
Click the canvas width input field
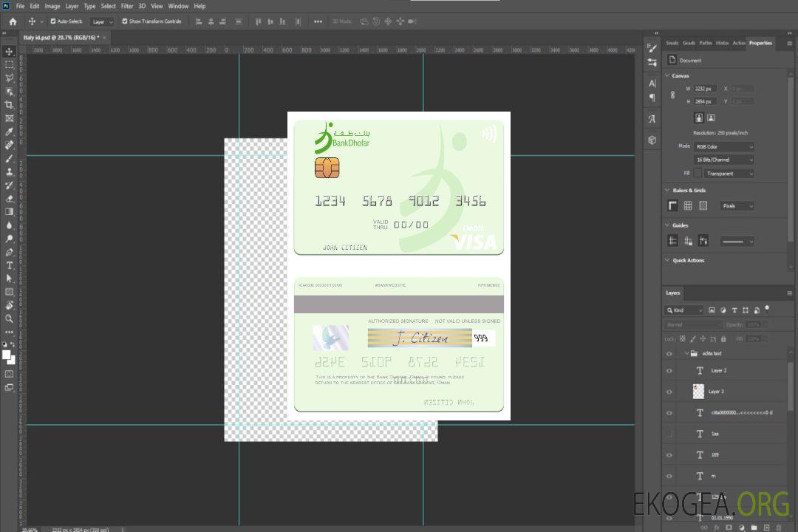pyautogui.click(x=705, y=89)
